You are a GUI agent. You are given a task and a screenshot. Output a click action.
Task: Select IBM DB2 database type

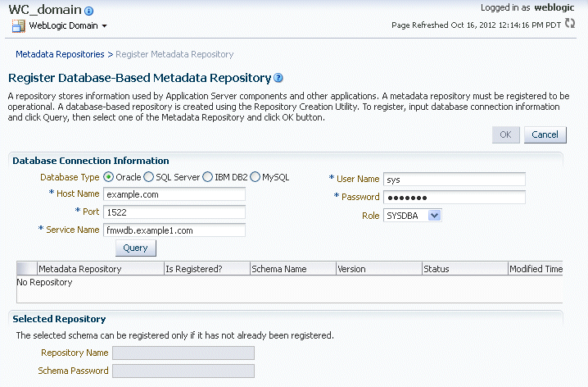click(207, 177)
